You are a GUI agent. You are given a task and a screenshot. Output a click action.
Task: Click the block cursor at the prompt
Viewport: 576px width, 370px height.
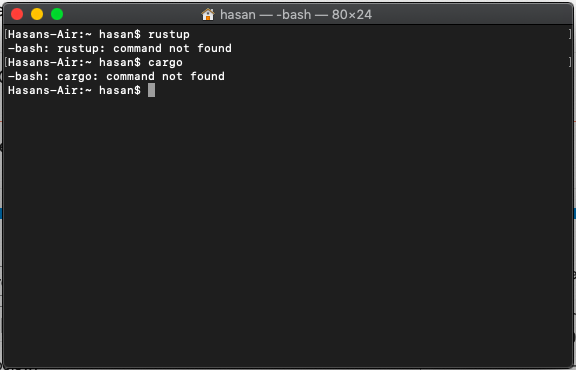[151, 90]
